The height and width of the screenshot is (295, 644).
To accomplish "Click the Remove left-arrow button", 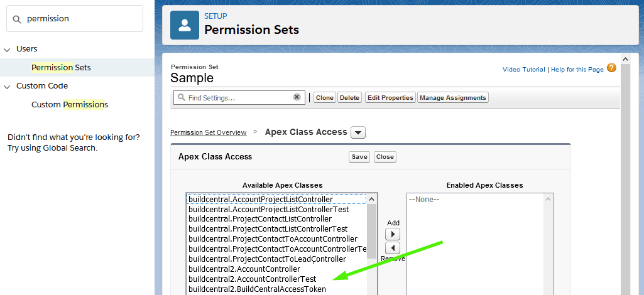I will point(393,248).
